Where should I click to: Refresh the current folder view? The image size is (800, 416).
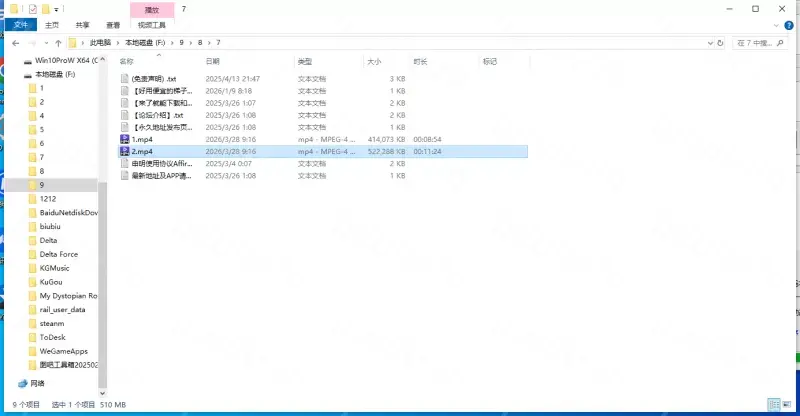[x=722, y=43]
